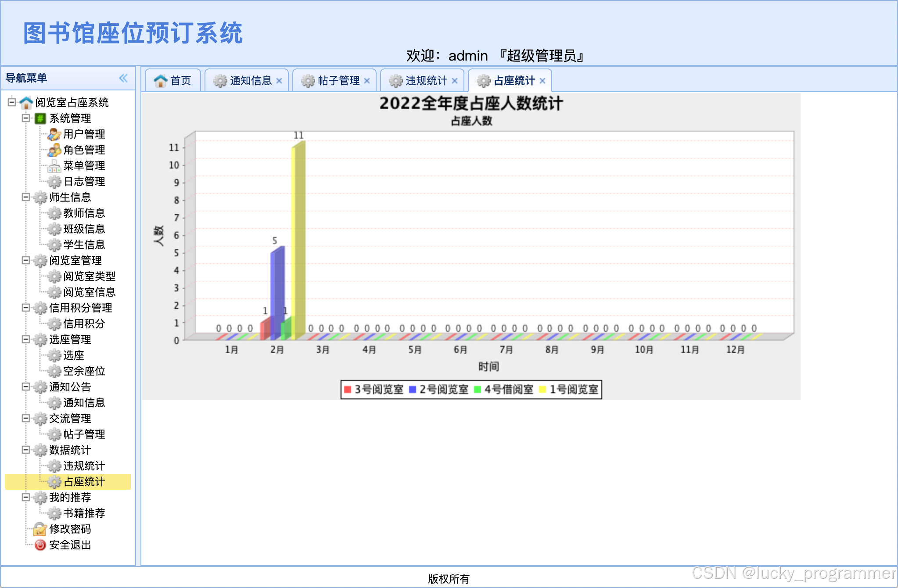Click the change password icon
This screenshot has width=898, height=588.
click(x=40, y=529)
